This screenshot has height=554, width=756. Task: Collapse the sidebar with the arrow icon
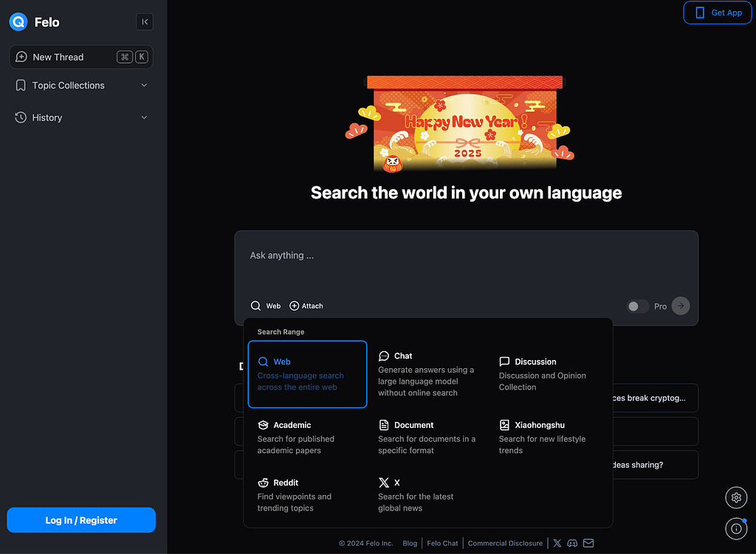(x=145, y=21)
